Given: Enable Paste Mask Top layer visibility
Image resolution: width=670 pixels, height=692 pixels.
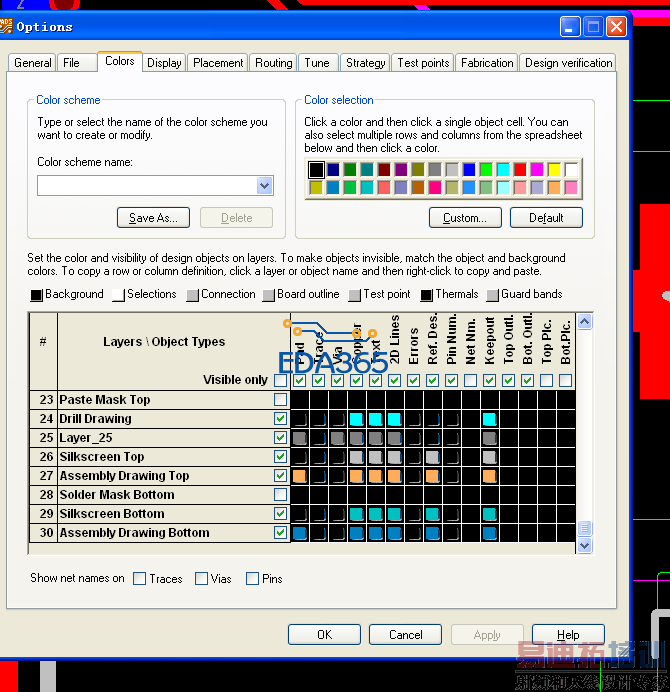Looking at the screenshot, I should [280, 399].
